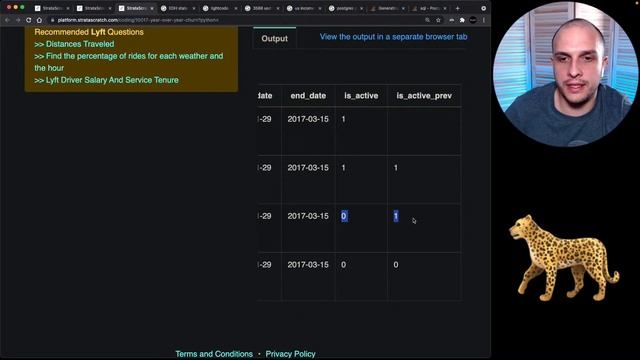Reload the page with the refresh icon
640x360 pixels.
click(29, 20)
